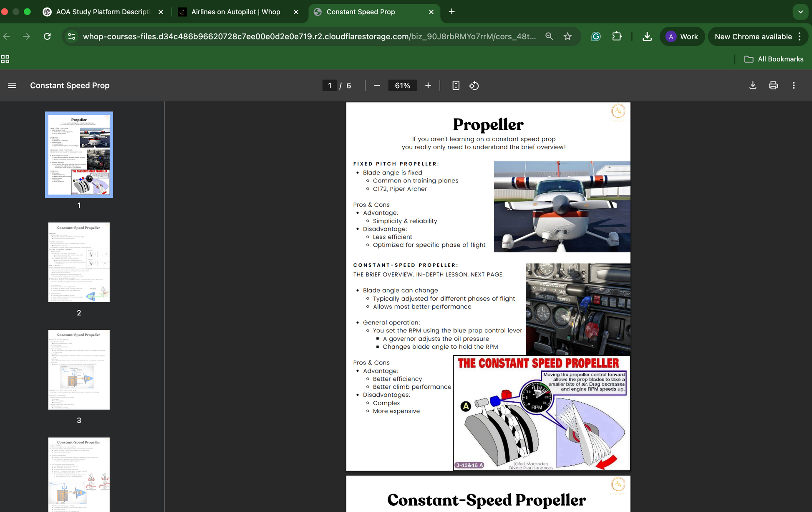Click the zoom magnifier icon in address bar
812x512 pixels.
[549, 36]
